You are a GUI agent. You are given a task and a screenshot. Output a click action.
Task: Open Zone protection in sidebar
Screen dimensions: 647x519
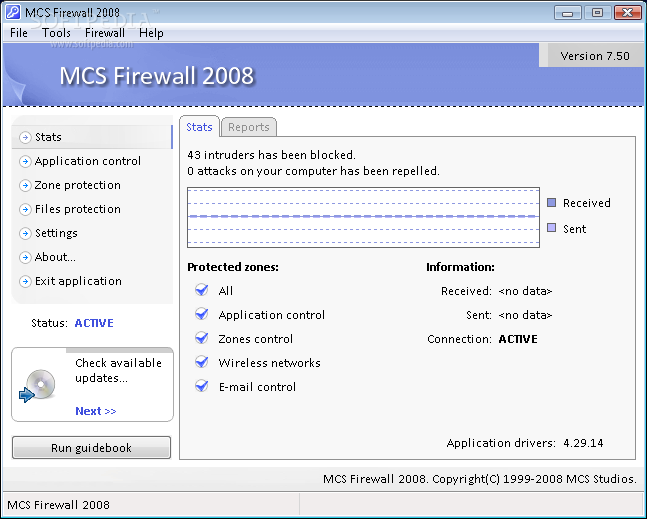(78, 185)
